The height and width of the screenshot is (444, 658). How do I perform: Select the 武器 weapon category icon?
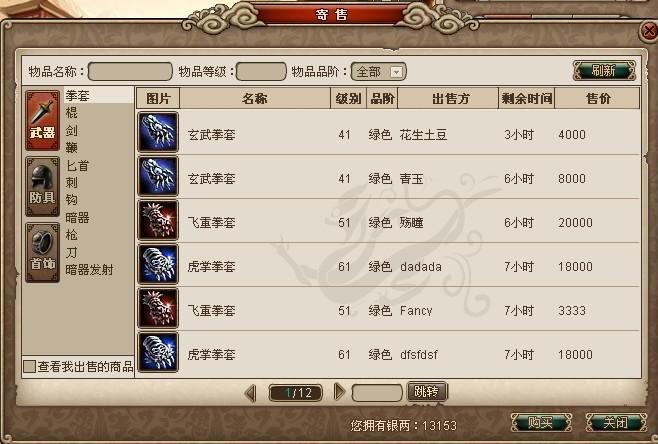pos(42,120)
